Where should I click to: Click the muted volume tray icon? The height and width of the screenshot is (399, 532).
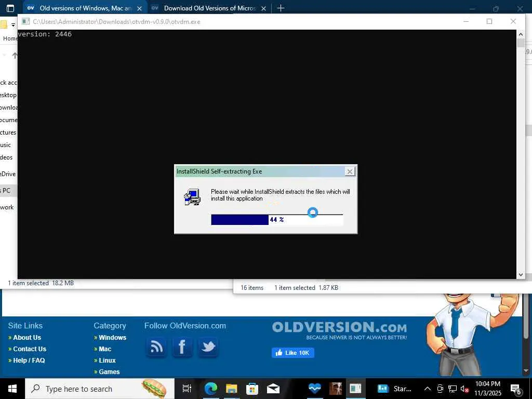pos(464,389)
